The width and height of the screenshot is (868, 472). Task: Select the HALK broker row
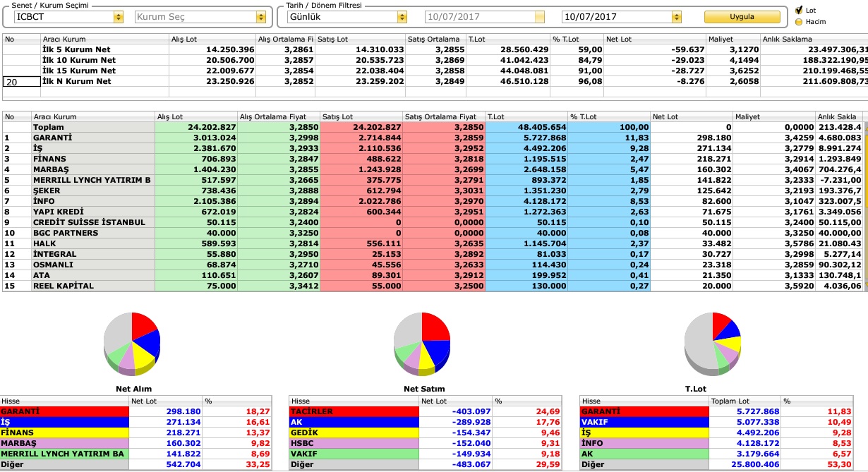coord(433,243)
